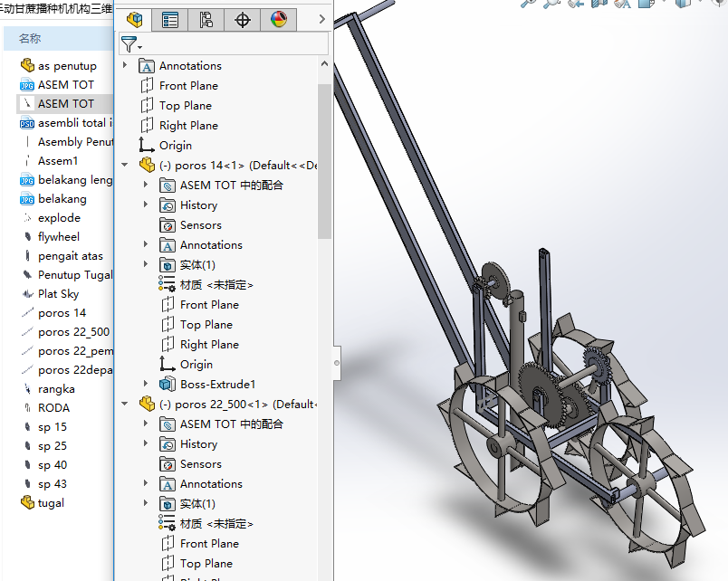Open the FeatureManager Design Tree tab
Screen dimensions: 728x581
135,19
